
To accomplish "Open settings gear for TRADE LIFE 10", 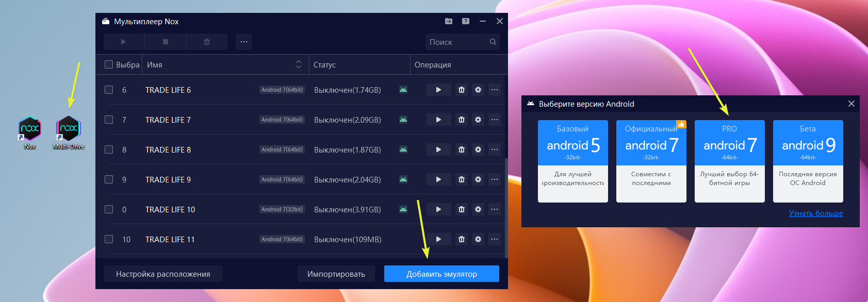I will 478,209.
